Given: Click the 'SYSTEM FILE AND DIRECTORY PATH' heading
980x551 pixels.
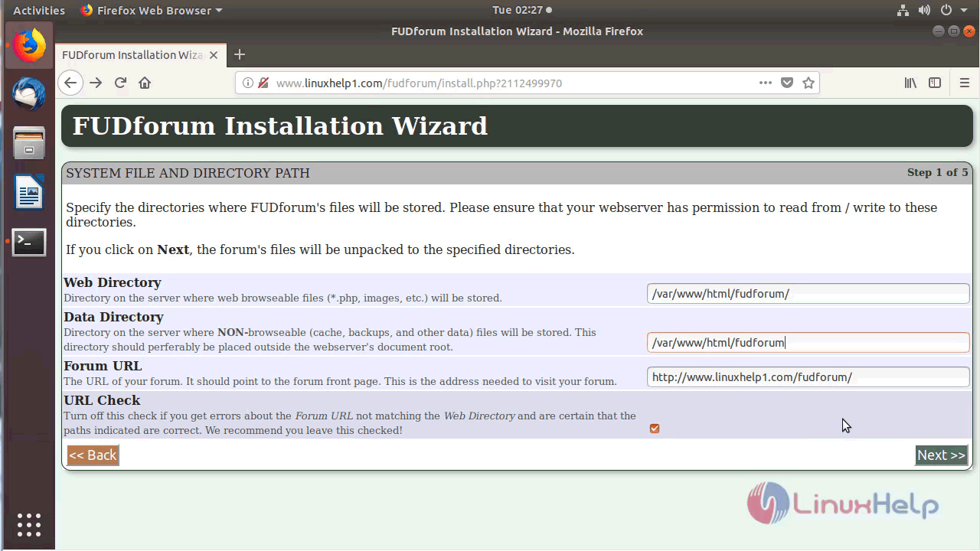Looking at the screenshot, I should (188, 173).
